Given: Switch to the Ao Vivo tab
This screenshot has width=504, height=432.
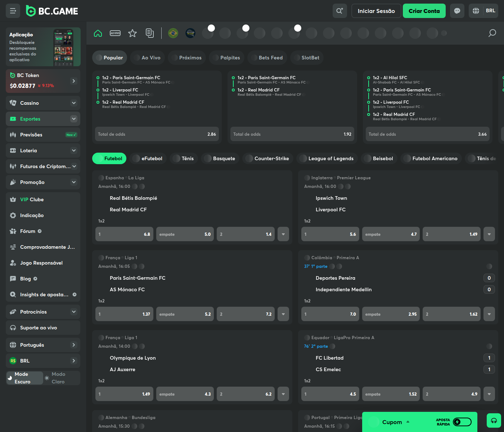Looking at the screenshot, I should (x=147, y=58).
